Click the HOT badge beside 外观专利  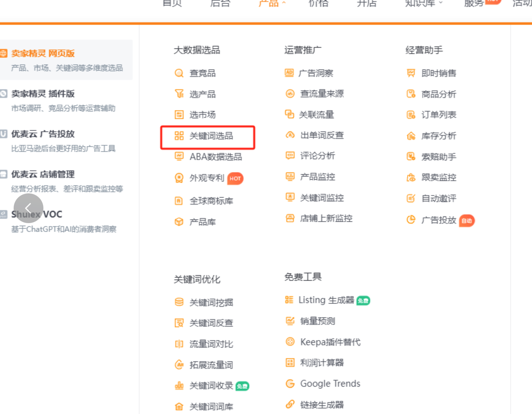[x=235, y=178]
